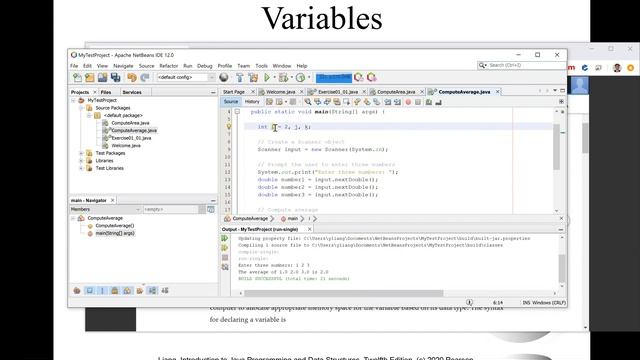Image resolution: width=640 pixels, height=360 pixels.
Task: Expand the Test Libraries node
Action: pyautogui.click(x=81, y=168)
